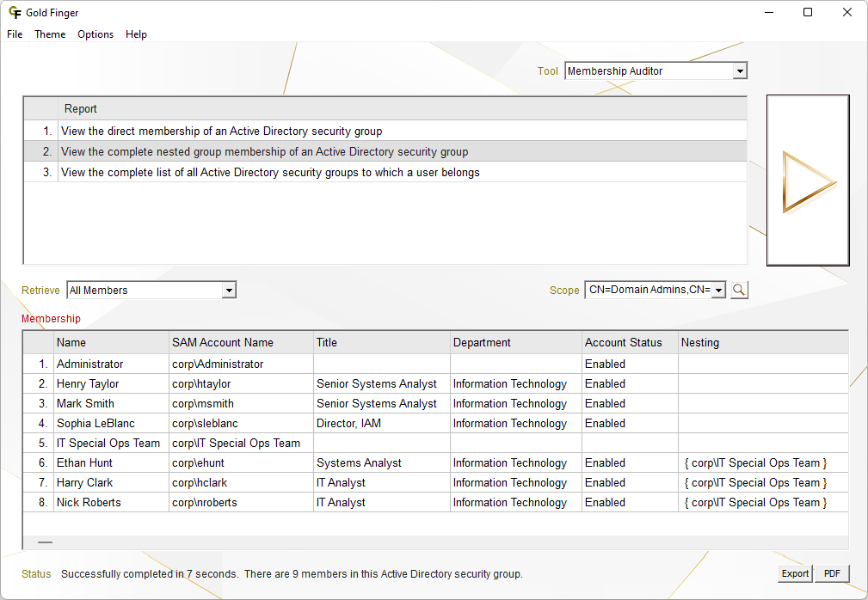
Task: Click the golden play run button
Action: pyautogui.click(x=808, y=181)
